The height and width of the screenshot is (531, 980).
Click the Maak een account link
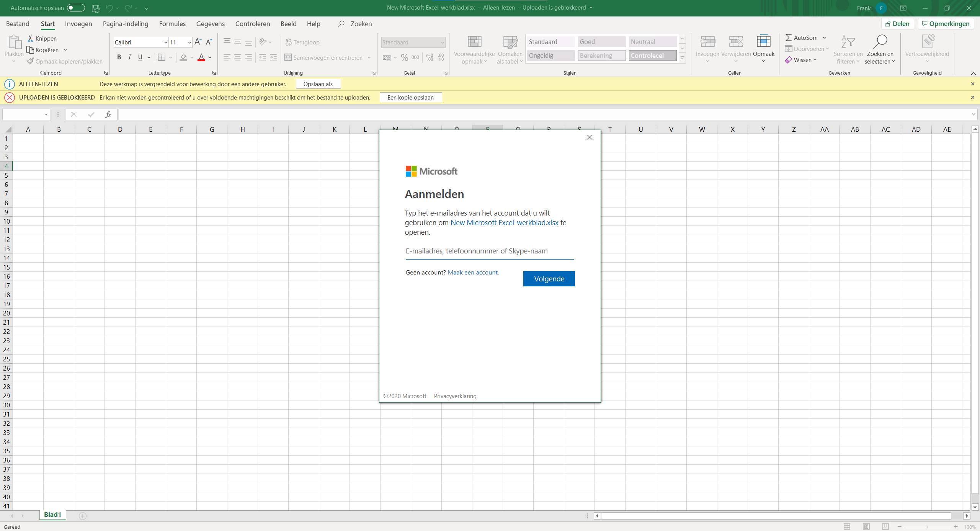coord(473,272)
